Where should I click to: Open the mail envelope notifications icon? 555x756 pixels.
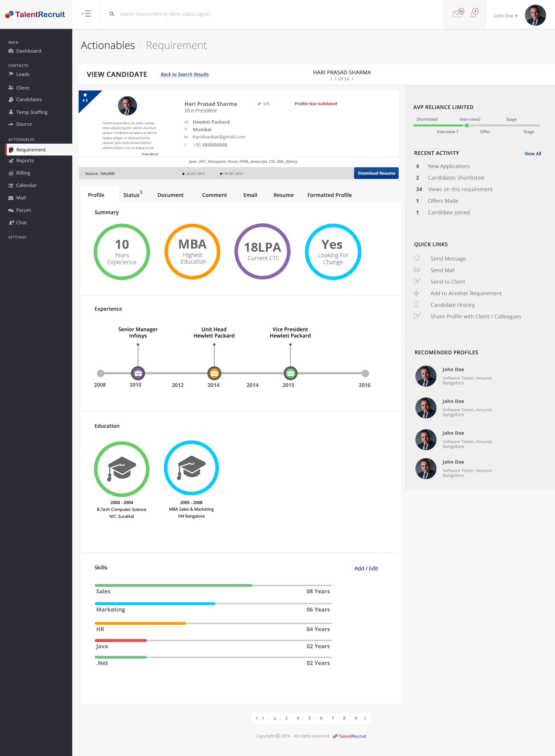458,14
